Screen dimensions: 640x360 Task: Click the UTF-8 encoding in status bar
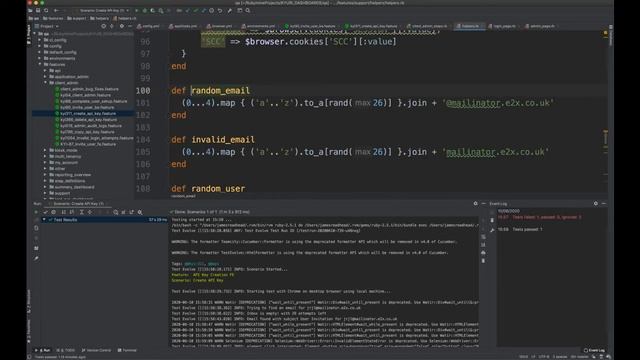(544, 357)
